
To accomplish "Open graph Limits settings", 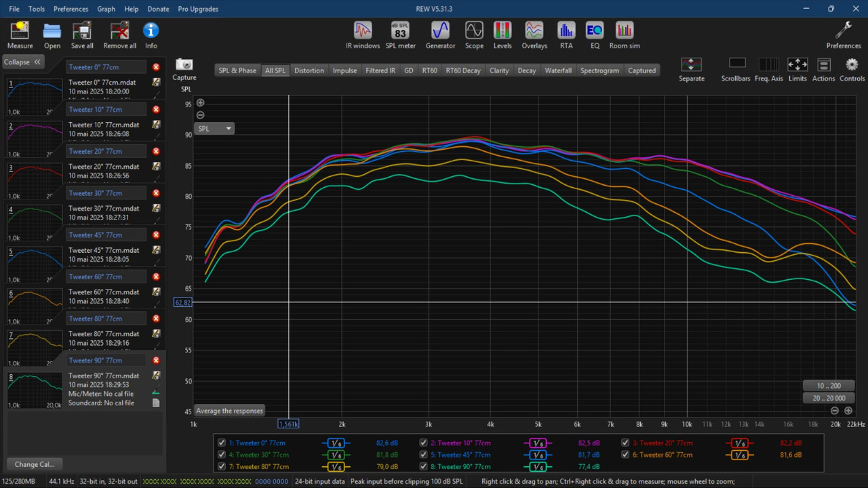I will [x=797, y=69].
